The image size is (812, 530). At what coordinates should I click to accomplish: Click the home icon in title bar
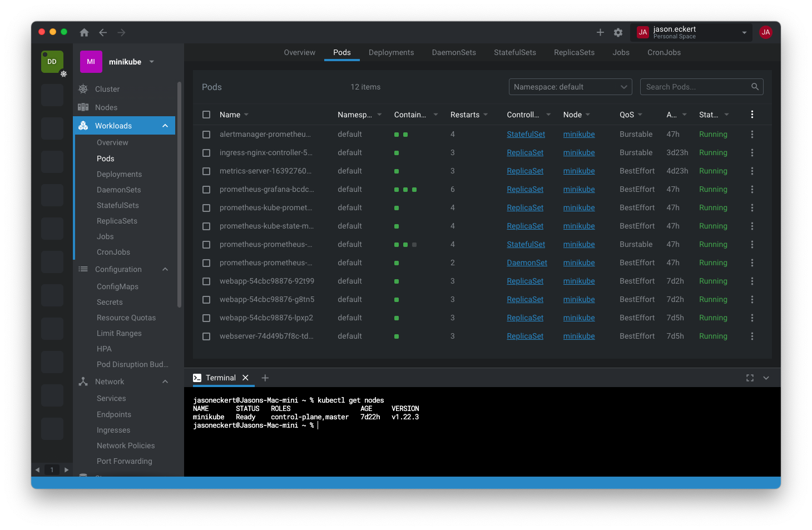click(84, 33)
